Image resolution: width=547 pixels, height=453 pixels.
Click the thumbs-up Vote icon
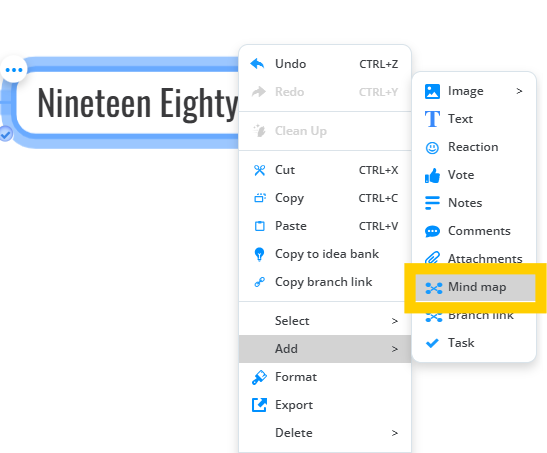[x=432, y=175]
